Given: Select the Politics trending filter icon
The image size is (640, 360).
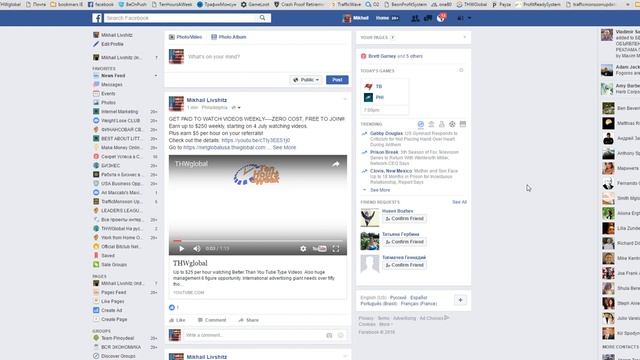Looking at the screenshot, I should point(431,124).
